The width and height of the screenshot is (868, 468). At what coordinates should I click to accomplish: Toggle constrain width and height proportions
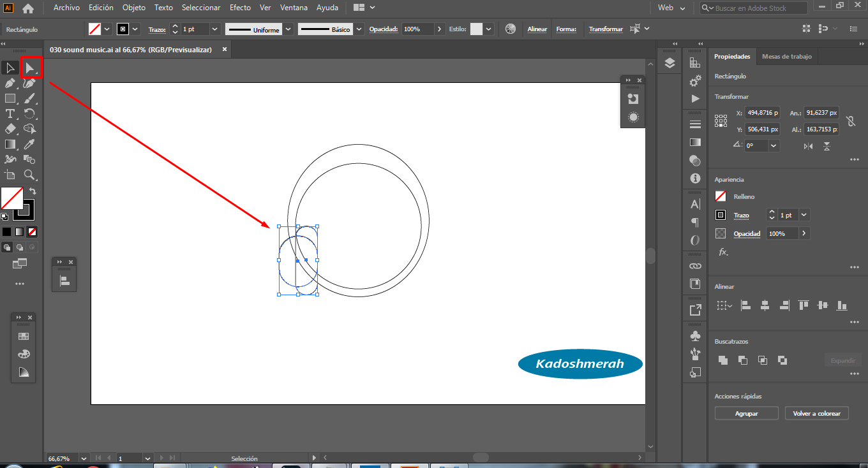pos(850,121)
